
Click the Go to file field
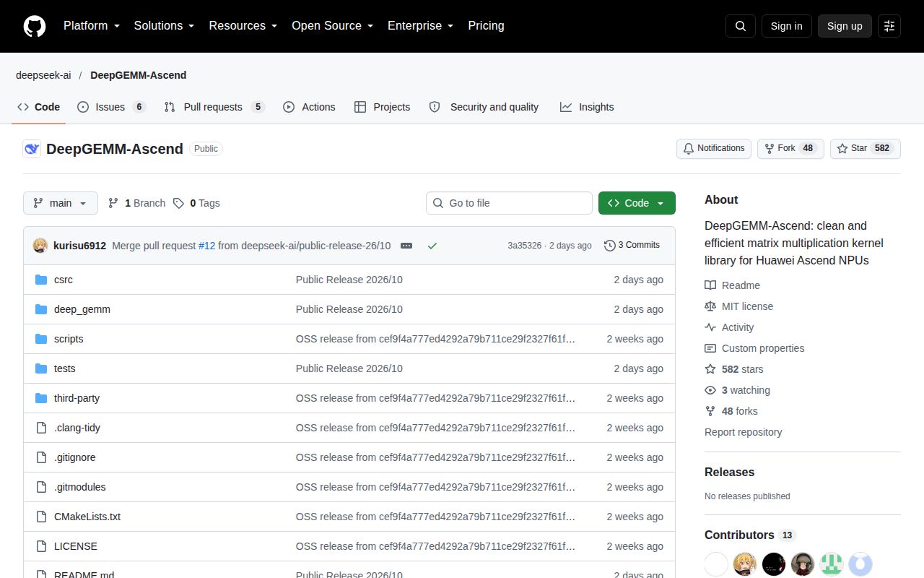[509, 203]
